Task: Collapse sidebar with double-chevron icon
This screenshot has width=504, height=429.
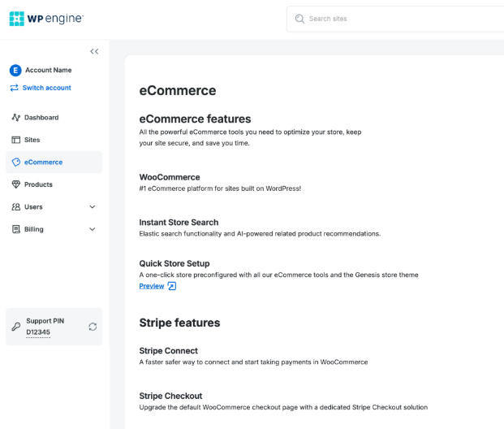Action: click(94, 51)
